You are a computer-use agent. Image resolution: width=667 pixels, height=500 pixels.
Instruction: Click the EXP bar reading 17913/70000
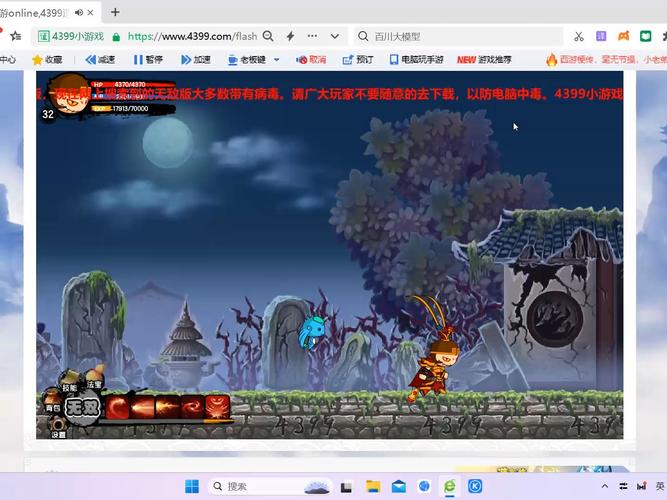click(133, 109)
